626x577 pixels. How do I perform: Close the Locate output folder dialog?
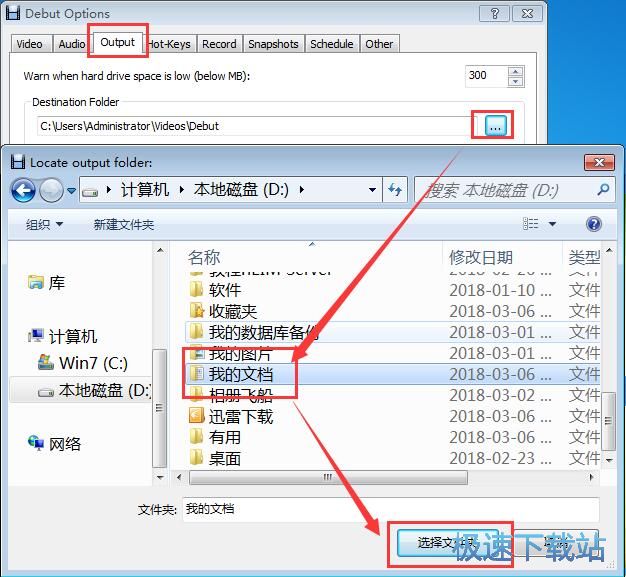[x=598, y=163]
